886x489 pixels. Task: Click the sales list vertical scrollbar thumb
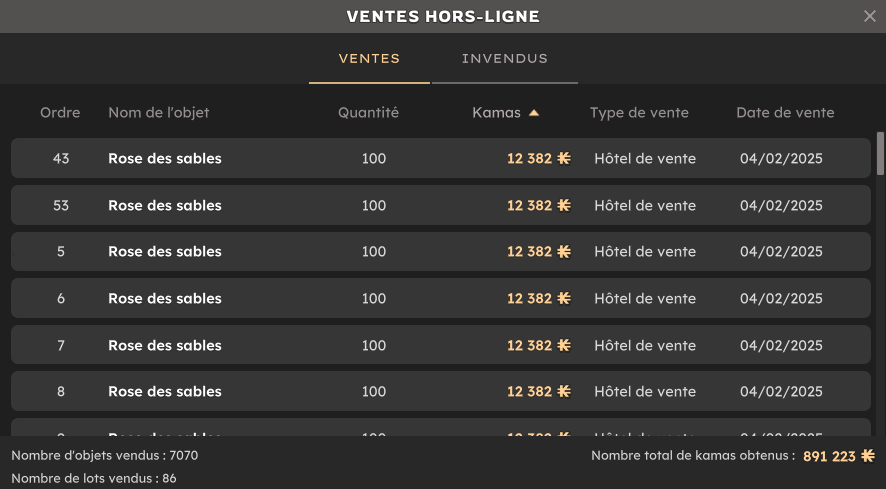[x=880, y=153]
